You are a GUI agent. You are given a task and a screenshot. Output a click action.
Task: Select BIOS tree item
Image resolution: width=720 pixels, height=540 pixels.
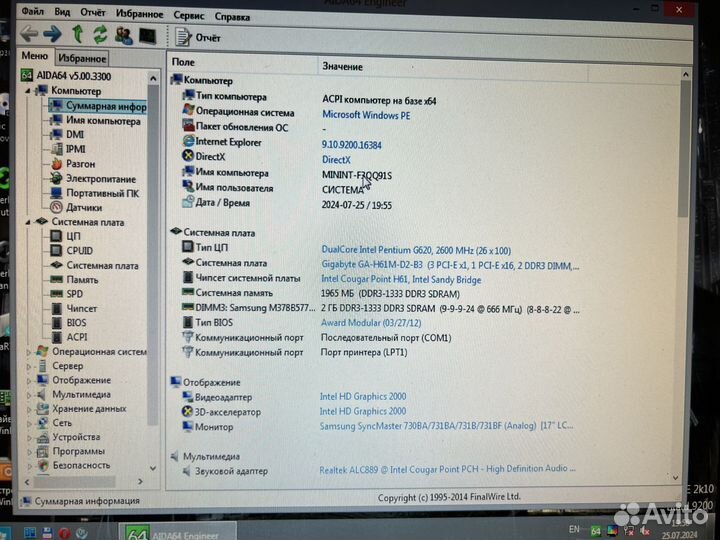69,323
